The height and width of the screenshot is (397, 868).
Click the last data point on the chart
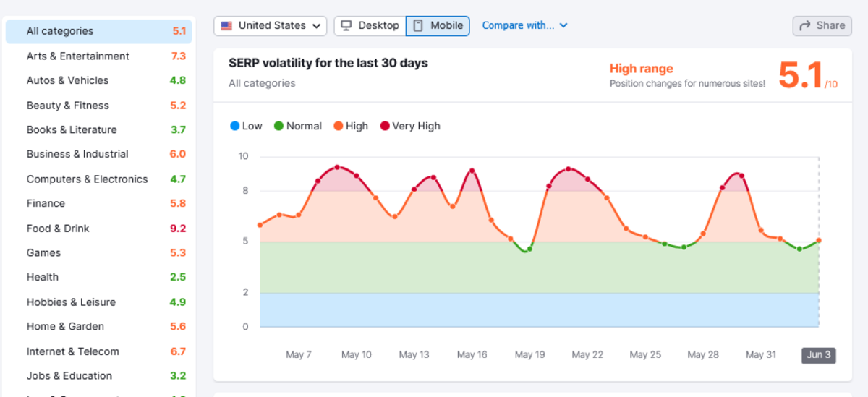[x=818, y=240]
